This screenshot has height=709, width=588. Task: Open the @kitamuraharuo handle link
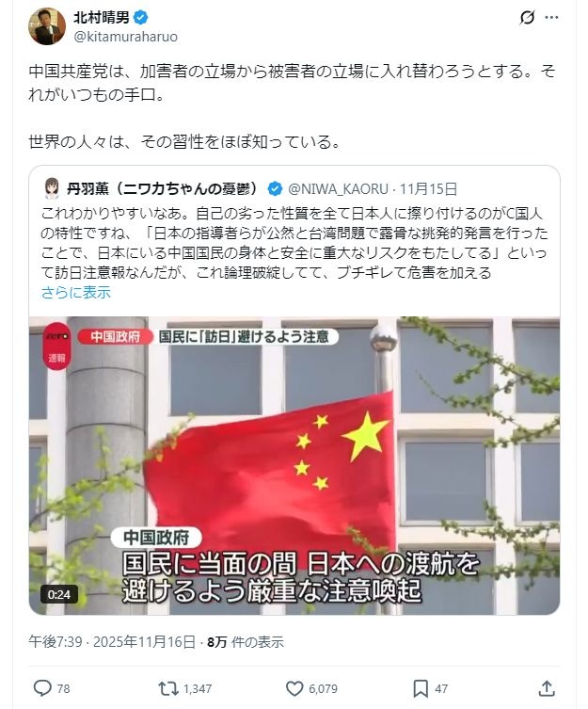126,36
